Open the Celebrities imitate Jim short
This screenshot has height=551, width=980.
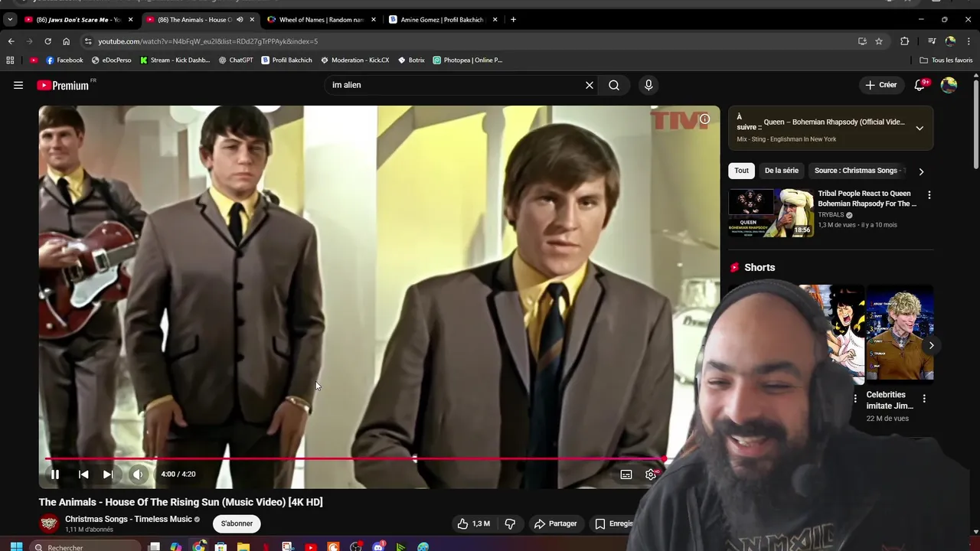point(900,332)
